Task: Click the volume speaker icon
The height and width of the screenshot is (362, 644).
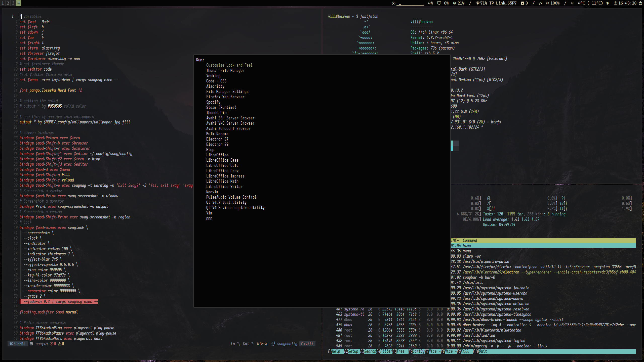Action: (x=547, y=3)
